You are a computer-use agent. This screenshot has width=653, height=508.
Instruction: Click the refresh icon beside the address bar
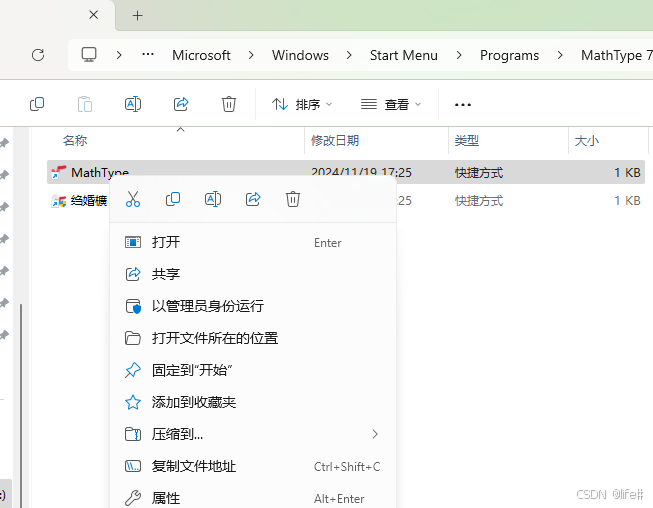pyautogui.click(x=38, y=55)
